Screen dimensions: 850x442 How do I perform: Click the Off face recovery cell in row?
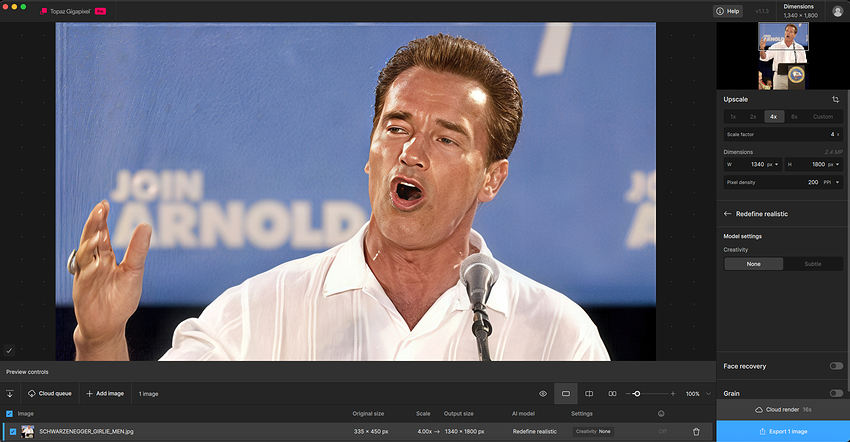662,432
